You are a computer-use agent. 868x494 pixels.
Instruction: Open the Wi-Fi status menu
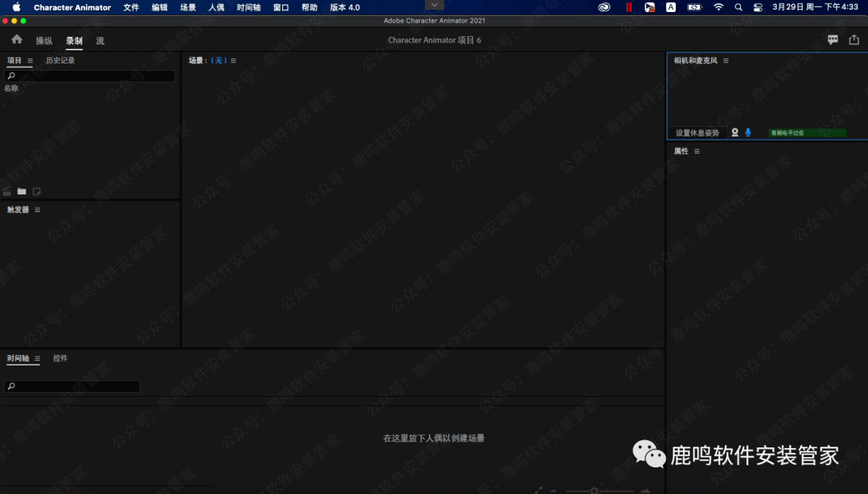[718, 7]
